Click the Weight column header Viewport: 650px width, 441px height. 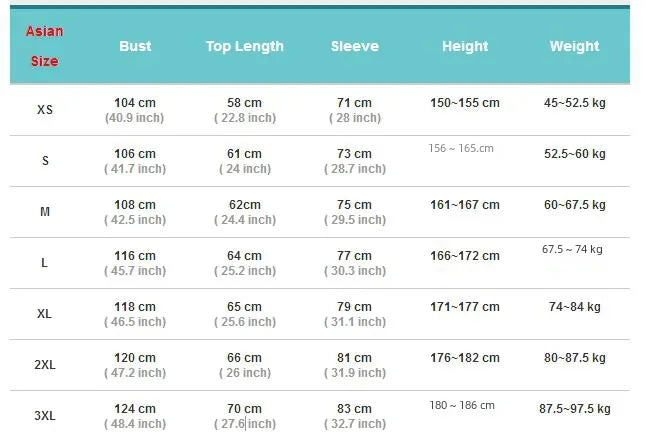(x=574, y=46)
